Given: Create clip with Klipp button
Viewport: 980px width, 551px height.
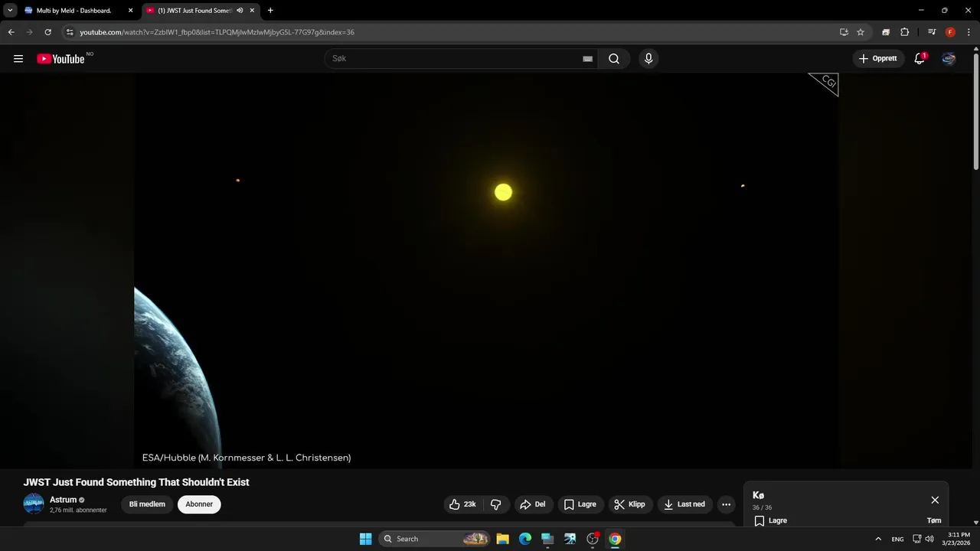Looking at the screenshot, I should pyautogui.click(x=630, y=504).
